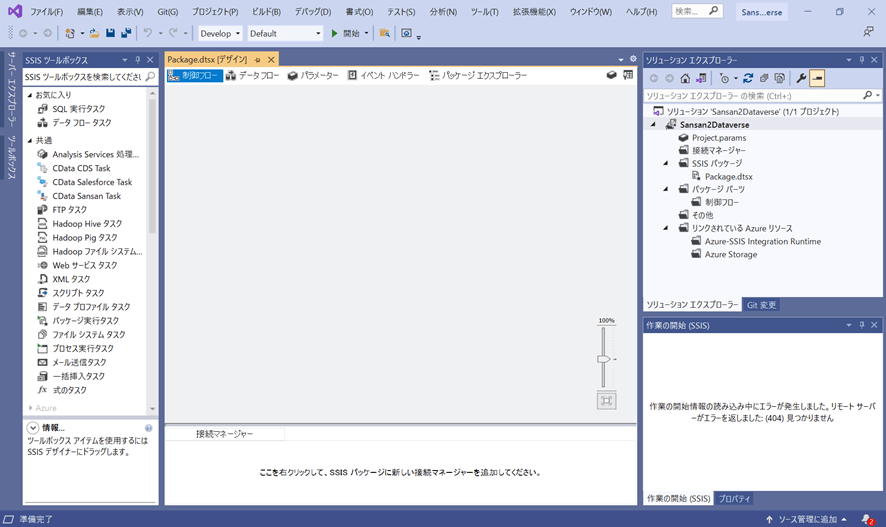Click the Home icon in Solution Explorer
Screen dimensions: 886x527
coord(685,78)
